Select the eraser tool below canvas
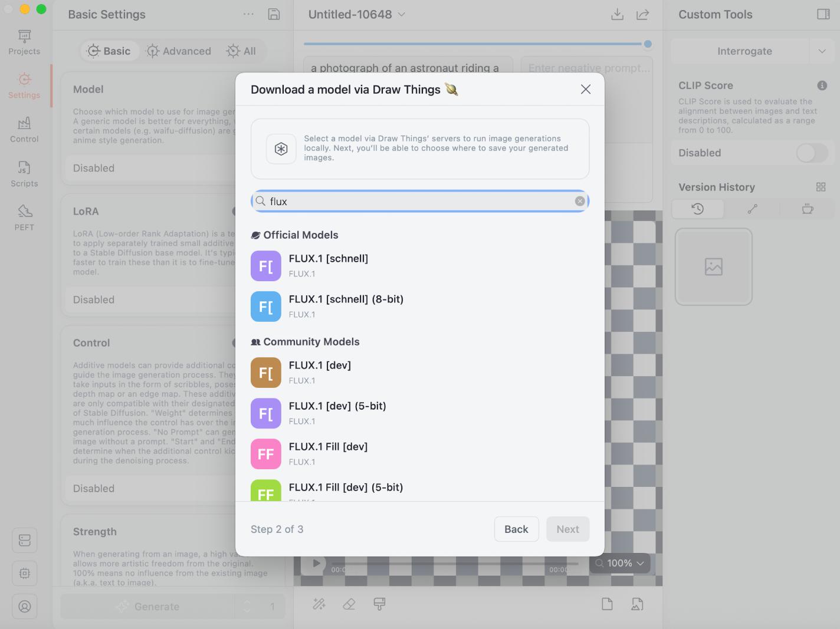 coord(349,604)
